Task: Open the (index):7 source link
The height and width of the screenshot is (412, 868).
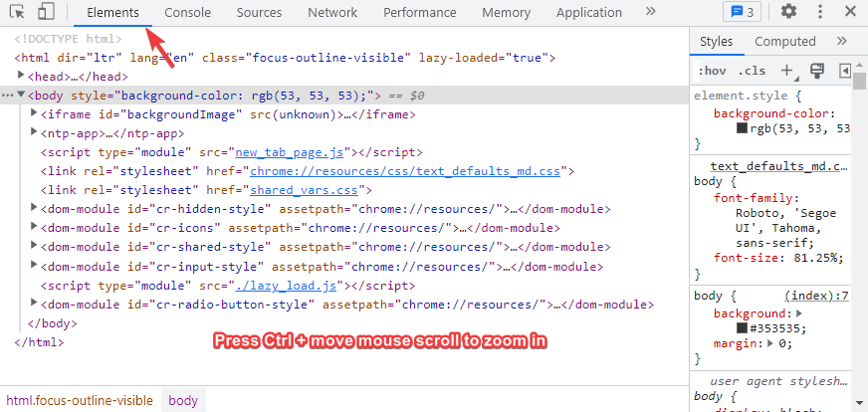Action: tap(817, 296)
